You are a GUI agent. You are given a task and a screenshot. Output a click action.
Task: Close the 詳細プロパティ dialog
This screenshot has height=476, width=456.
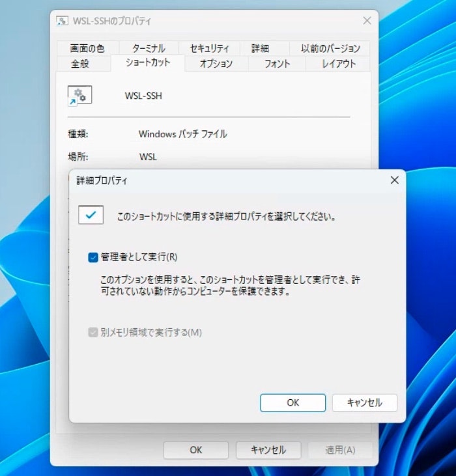coord(394,180)
